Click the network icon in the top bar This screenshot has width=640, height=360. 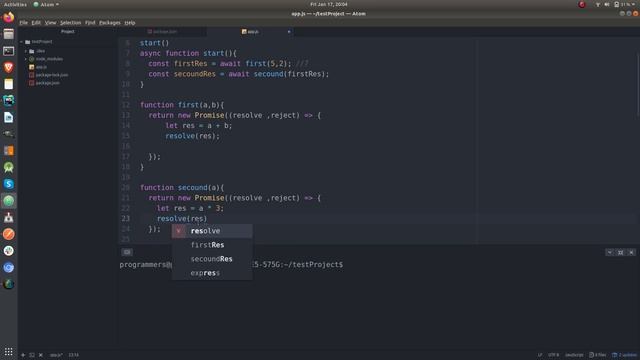[598, 4]
